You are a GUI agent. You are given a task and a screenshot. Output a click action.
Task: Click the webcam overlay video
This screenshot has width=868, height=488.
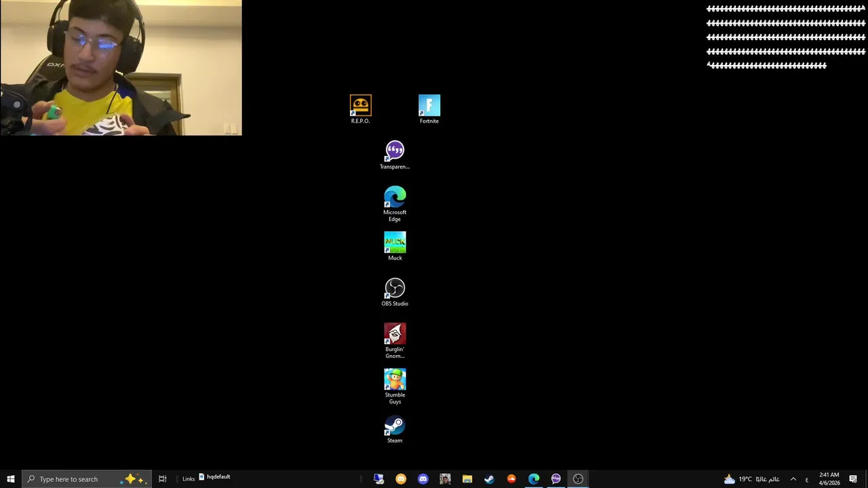point(121,68)
